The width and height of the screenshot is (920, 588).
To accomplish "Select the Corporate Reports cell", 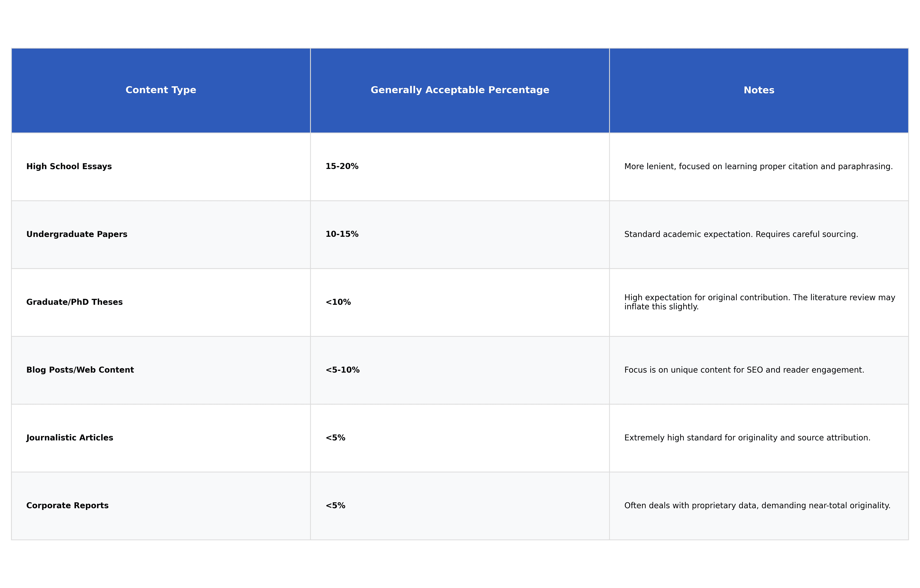I will [x=68, y=506].
